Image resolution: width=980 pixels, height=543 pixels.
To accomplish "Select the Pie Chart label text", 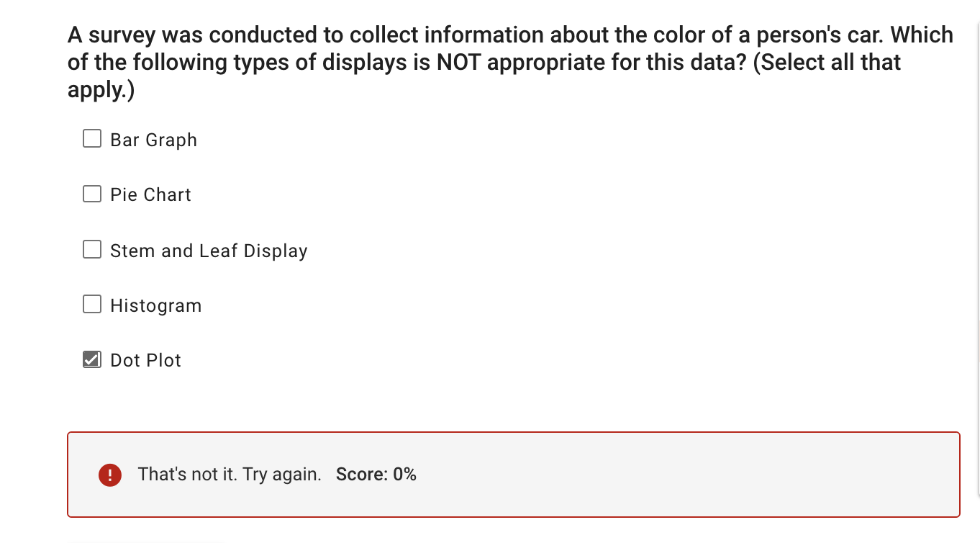I will coord(150,194).
